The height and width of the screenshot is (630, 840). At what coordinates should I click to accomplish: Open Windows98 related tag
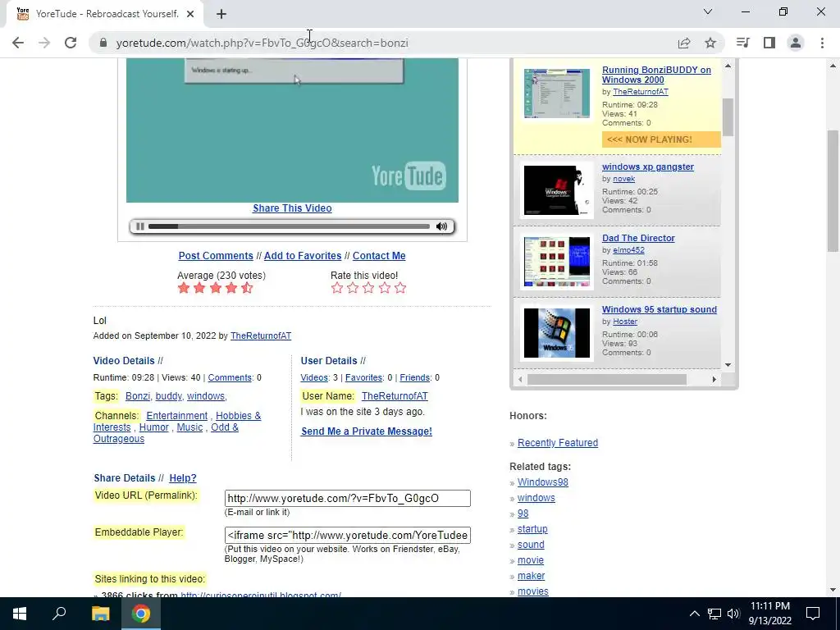[x=543, y=482]
